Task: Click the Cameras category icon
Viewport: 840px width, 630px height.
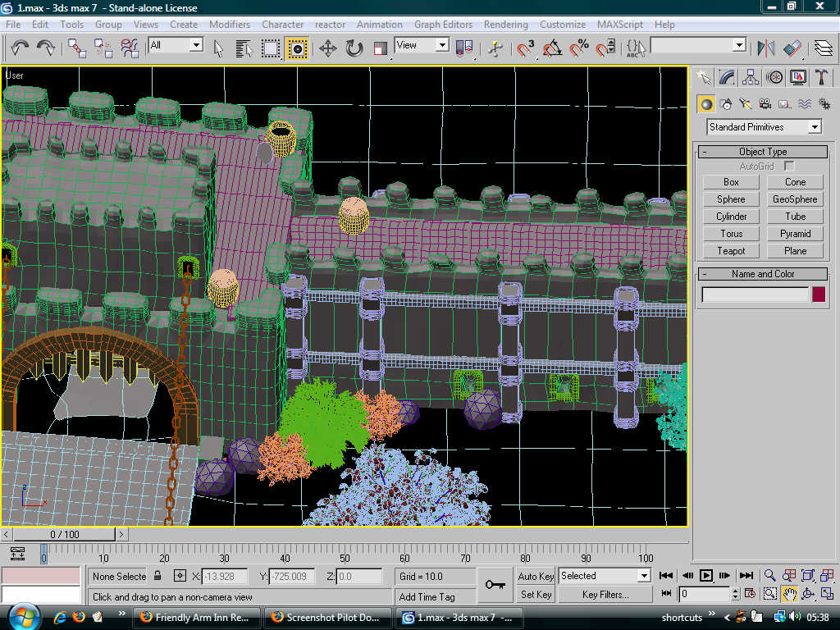Action: 765,104
